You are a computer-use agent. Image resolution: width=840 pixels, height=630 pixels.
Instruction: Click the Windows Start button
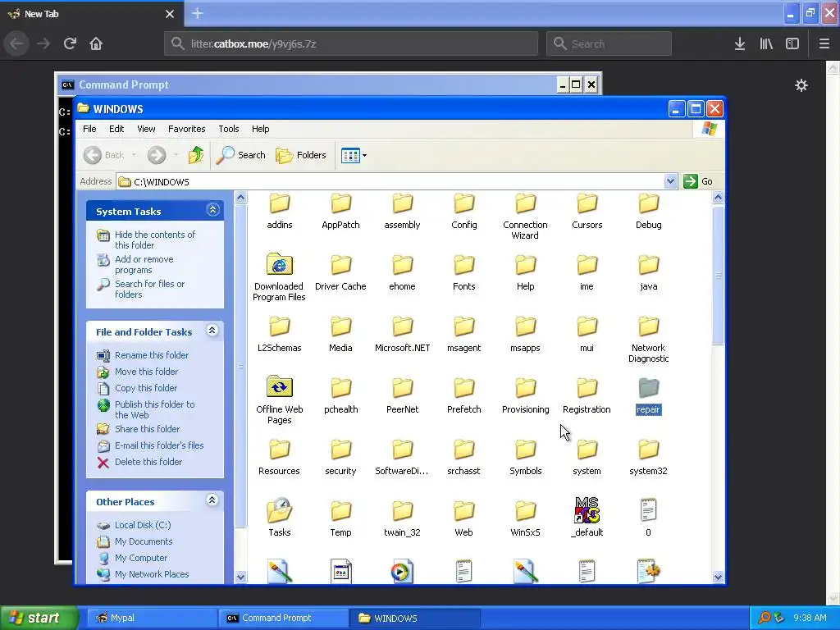coord(39,618)
